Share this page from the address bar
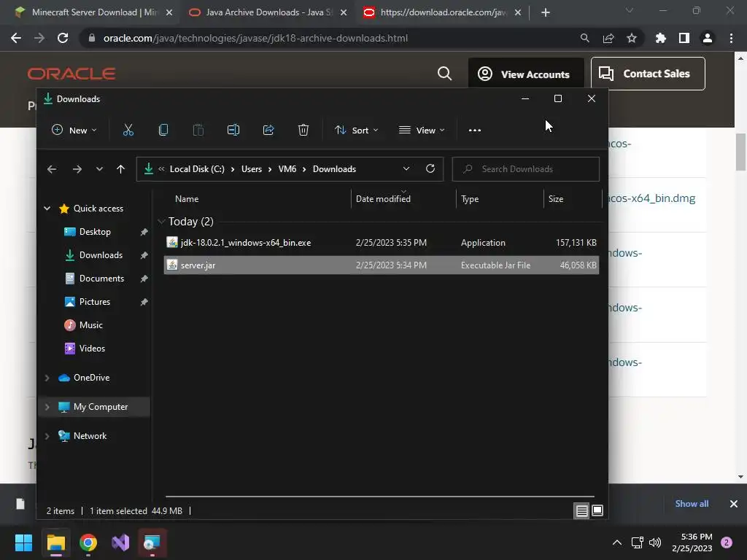Viewport: 747px width, 560px height. coord(608,38)
